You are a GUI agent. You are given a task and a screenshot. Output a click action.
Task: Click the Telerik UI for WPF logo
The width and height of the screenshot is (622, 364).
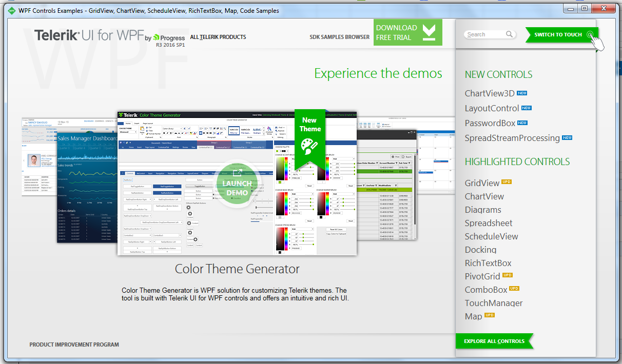[109, 37]
